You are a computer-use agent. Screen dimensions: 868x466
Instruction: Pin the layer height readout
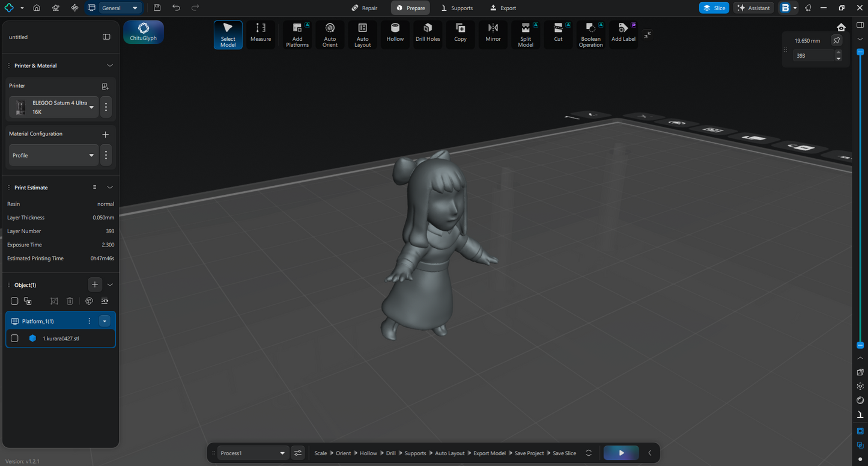[836, 40]
